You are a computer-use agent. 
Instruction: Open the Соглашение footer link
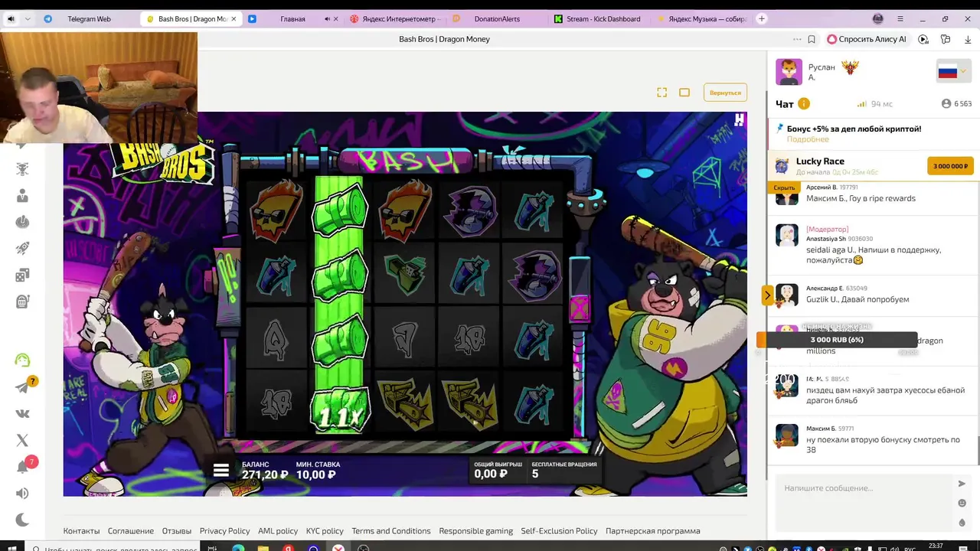pos(131,531)
